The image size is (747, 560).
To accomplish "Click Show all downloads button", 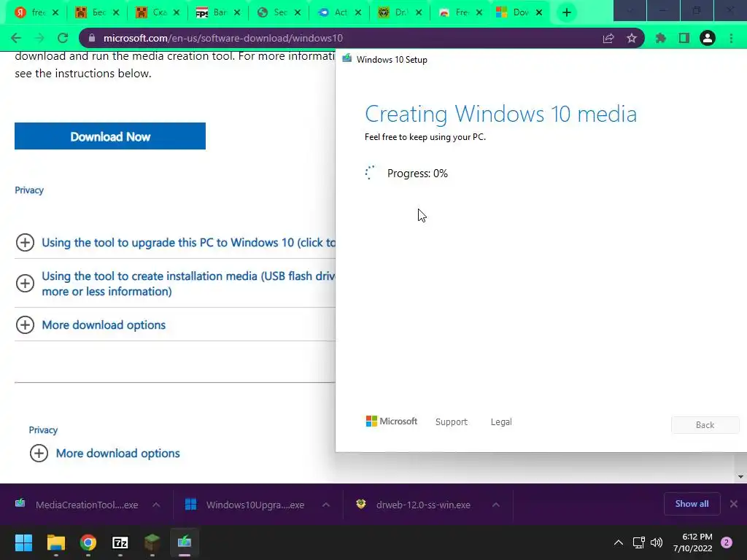I will [x=692, y=504].
